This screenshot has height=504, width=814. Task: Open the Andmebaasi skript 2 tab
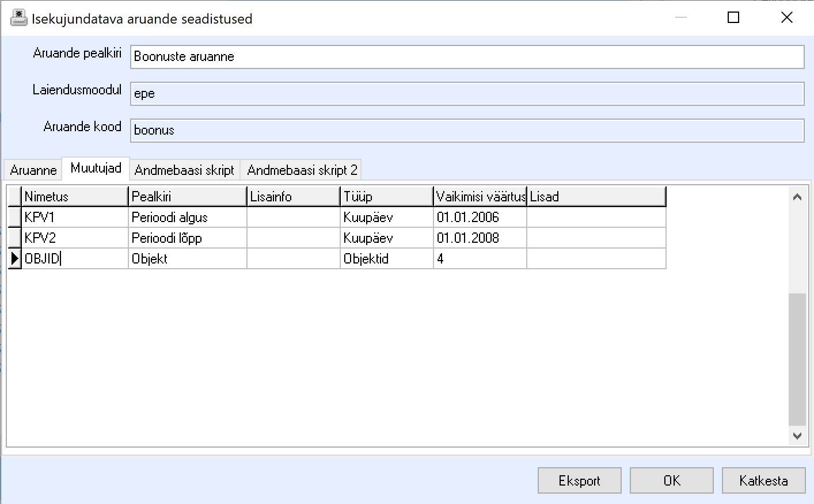click(x=302, y=170)
